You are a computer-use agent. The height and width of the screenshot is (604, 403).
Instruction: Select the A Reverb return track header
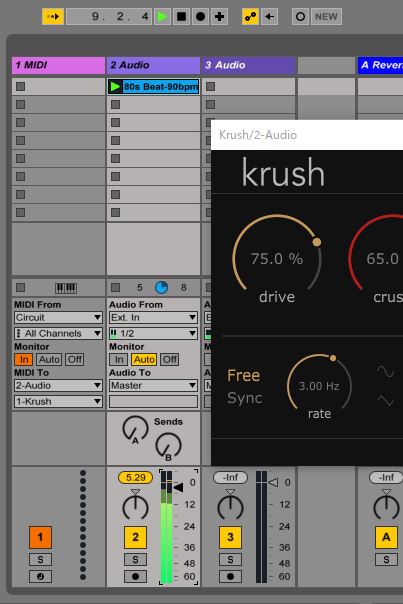pos(381,65)
